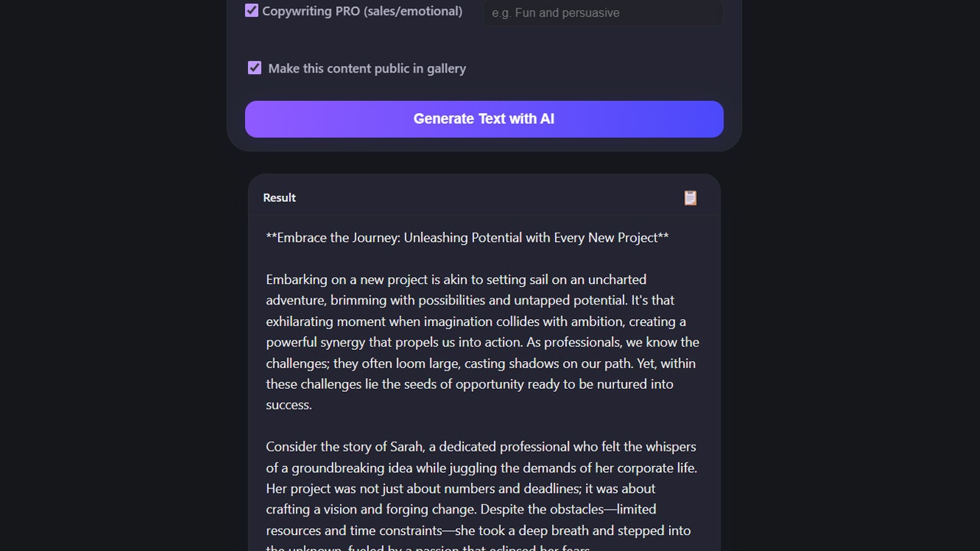Select the Embrace the Journey heading text
The width and height of the screenshot is (980, 551).
(x=466, y=237)
